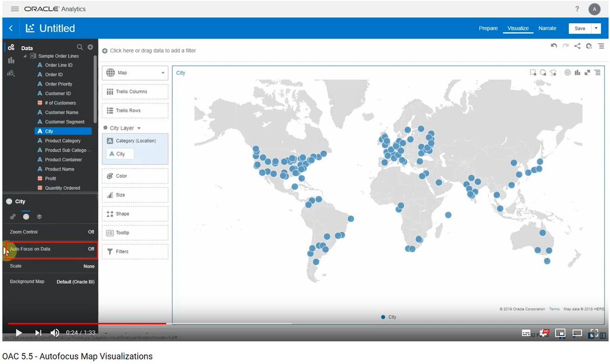The height and width of the screenshot is (364, 610).
Task: Open the Oracle Analytics hamburger navigation menu
Action: coord(15,9)
